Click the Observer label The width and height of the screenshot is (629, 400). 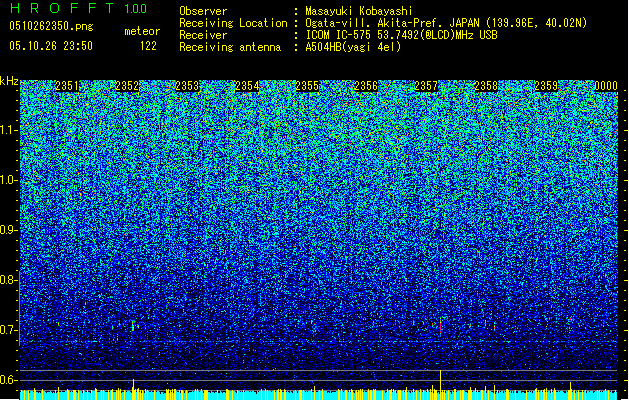[203, 11]
